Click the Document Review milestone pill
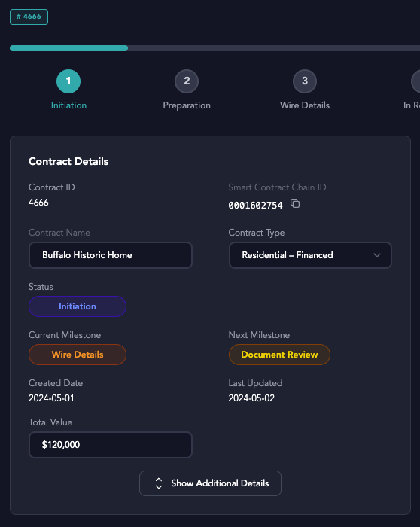 (x=279, y=355)
